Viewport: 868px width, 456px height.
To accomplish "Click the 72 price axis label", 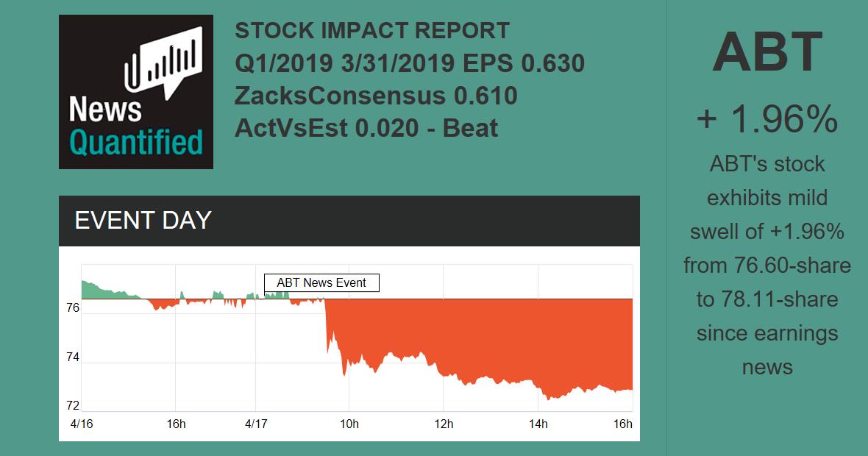I will tap(73, 406).
